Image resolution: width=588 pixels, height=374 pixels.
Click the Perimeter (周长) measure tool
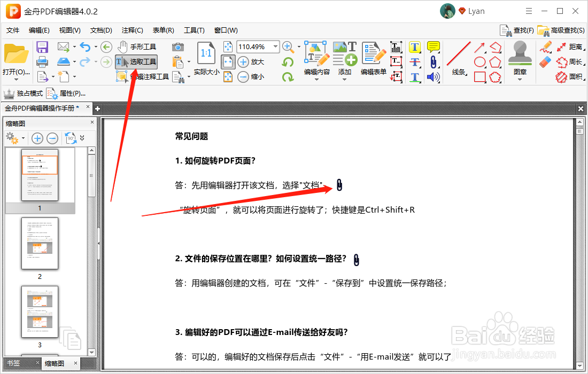[x=571, y=62]
